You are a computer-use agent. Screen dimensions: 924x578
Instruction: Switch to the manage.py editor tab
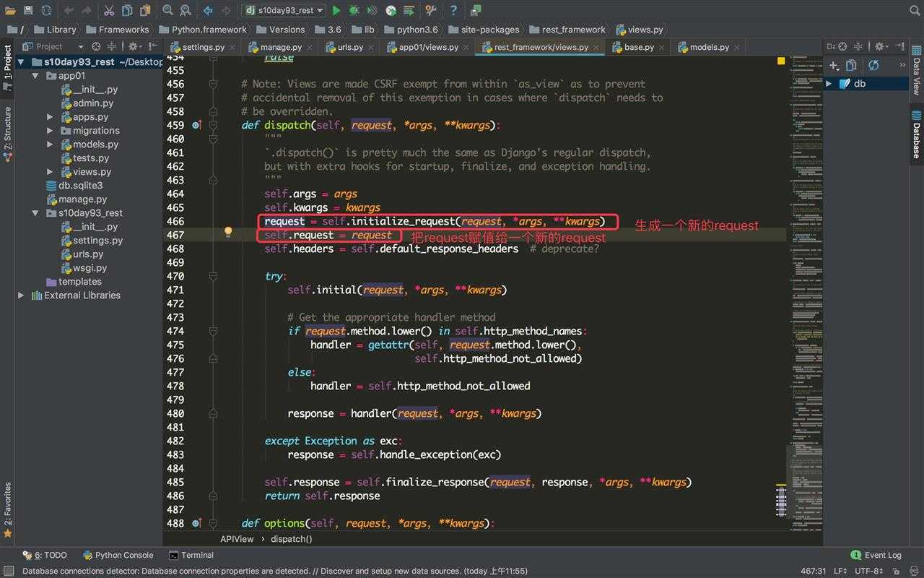[x=281, y=47]
